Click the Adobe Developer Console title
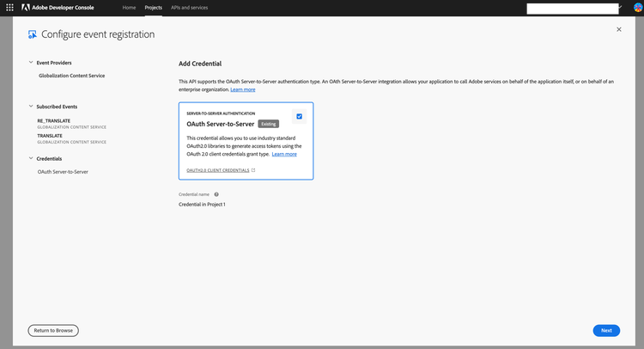This screenshot has height=349, width=644. [63, 8]
